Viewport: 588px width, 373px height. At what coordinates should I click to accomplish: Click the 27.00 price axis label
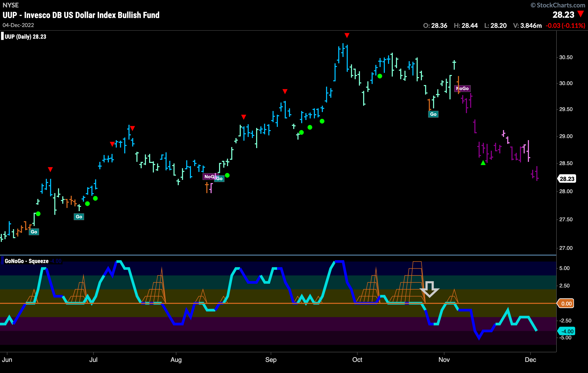566,248
